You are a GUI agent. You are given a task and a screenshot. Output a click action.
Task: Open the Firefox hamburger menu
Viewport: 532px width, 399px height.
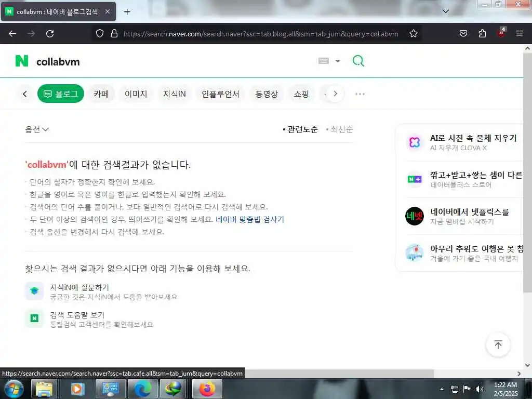pyautogui.click(x=520, y=34)
